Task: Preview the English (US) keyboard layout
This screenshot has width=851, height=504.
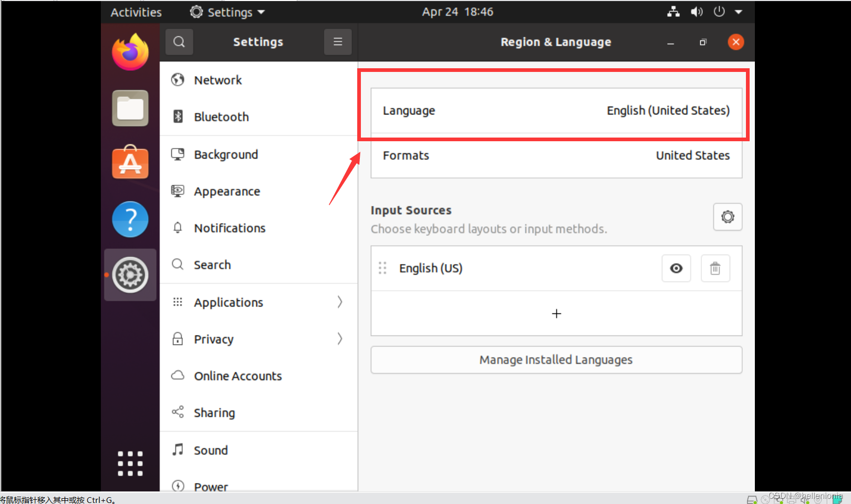Action: (x=676, y=268)
